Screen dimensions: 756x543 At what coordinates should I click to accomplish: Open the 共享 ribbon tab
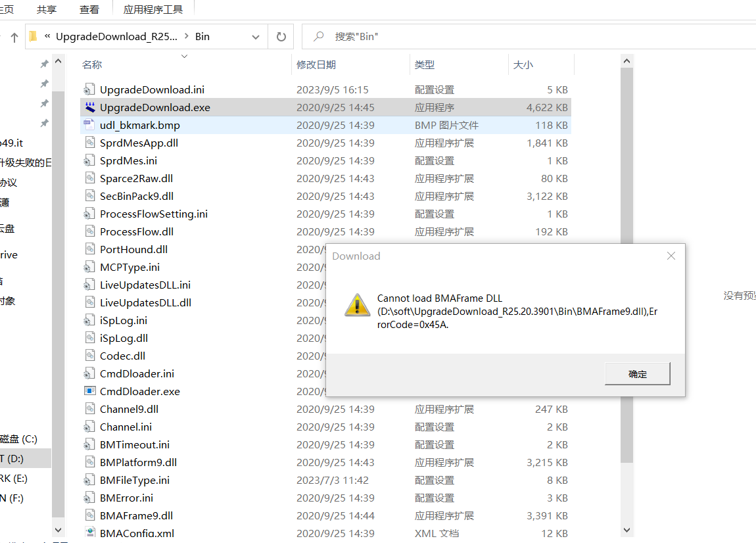point(47,9)
